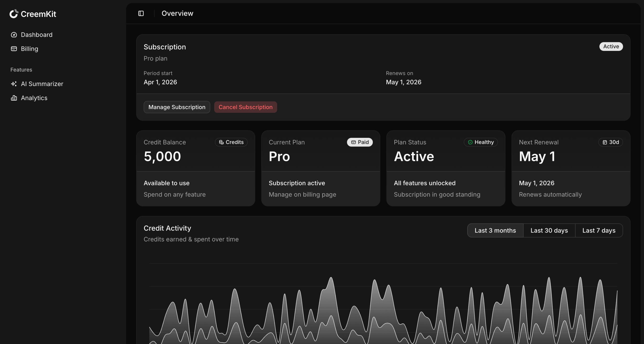Click the Dashboard gauge icon

click(x=14, y=35)
